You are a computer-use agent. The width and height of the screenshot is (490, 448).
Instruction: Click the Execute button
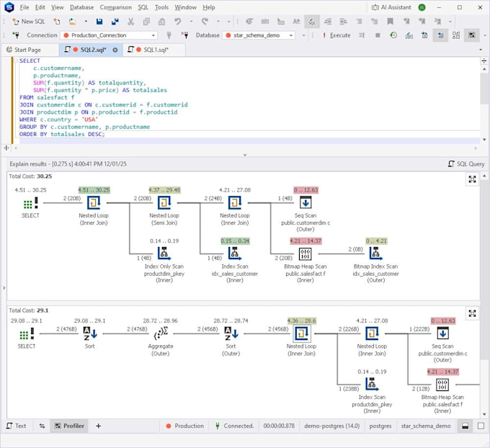point(337,35)
